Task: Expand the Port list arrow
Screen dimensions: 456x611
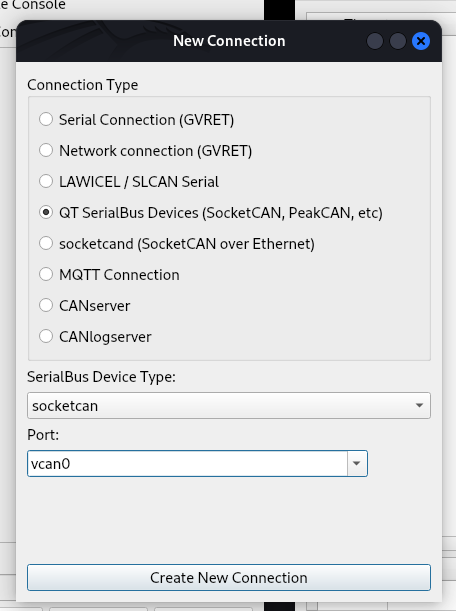Action: [x=357, y=463]
